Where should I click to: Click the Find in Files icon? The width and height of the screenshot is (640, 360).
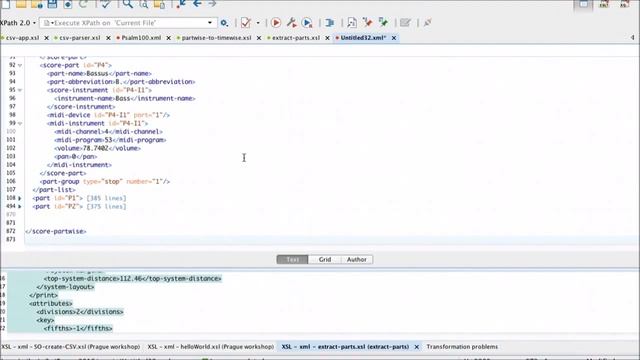pos(144,4)
